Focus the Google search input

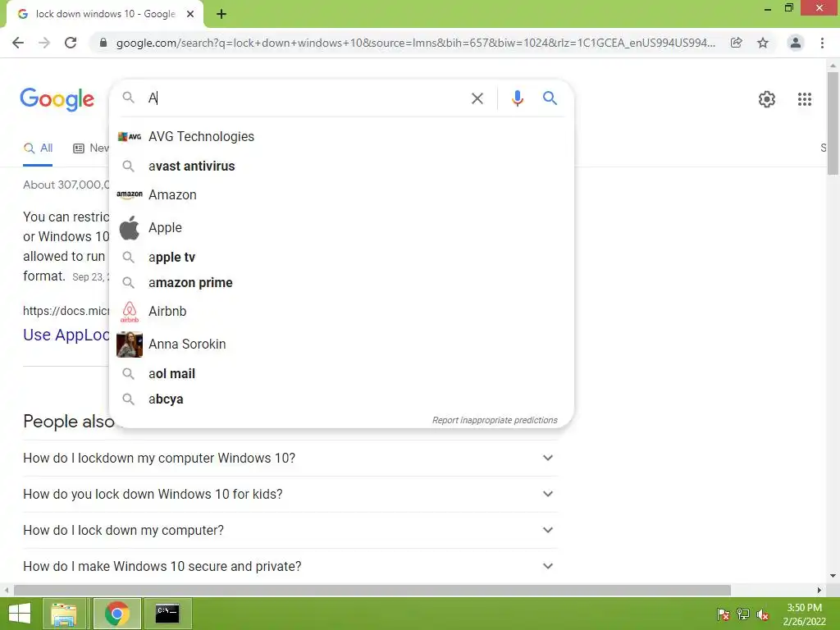[x=305, y=98]
